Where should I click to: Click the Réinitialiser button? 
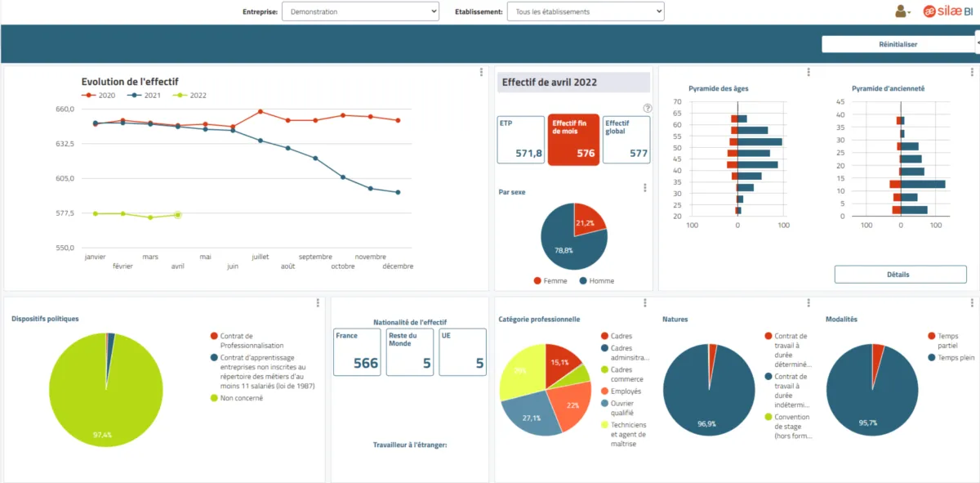tap(898, 44)
